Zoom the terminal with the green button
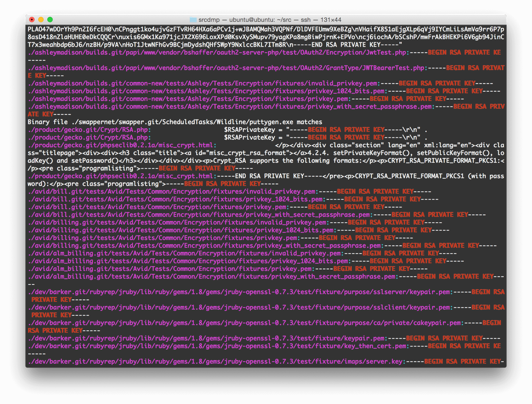The image size is (532, 404). [50, 20]
